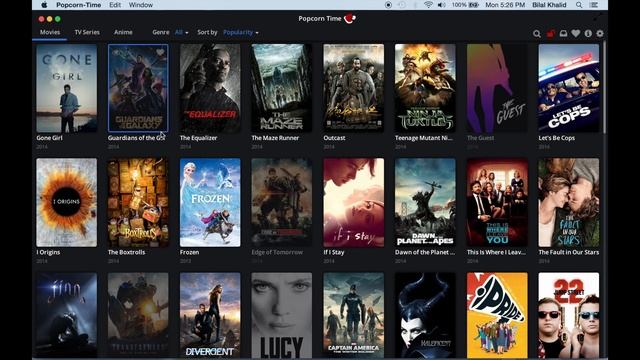Open the Gone Girl poster
This screenshot has width=640, height=360.
tap(67, 88)
